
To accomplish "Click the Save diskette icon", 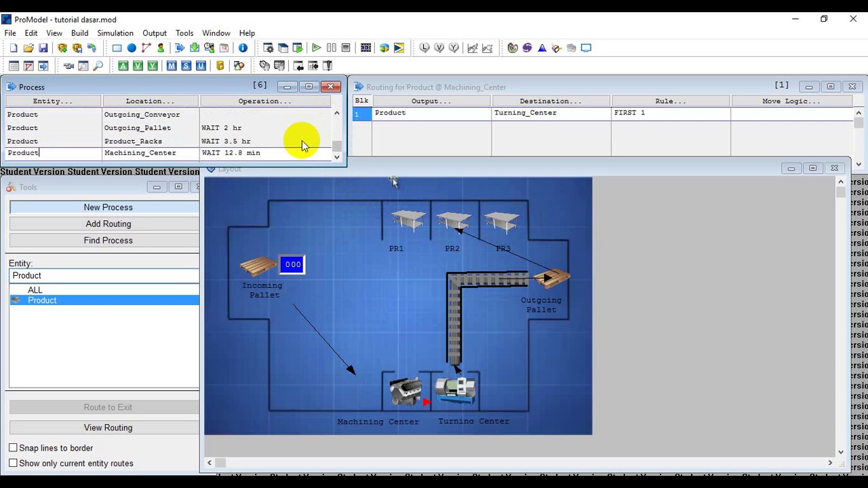I will pyautogui.click(x=43, y=48).
